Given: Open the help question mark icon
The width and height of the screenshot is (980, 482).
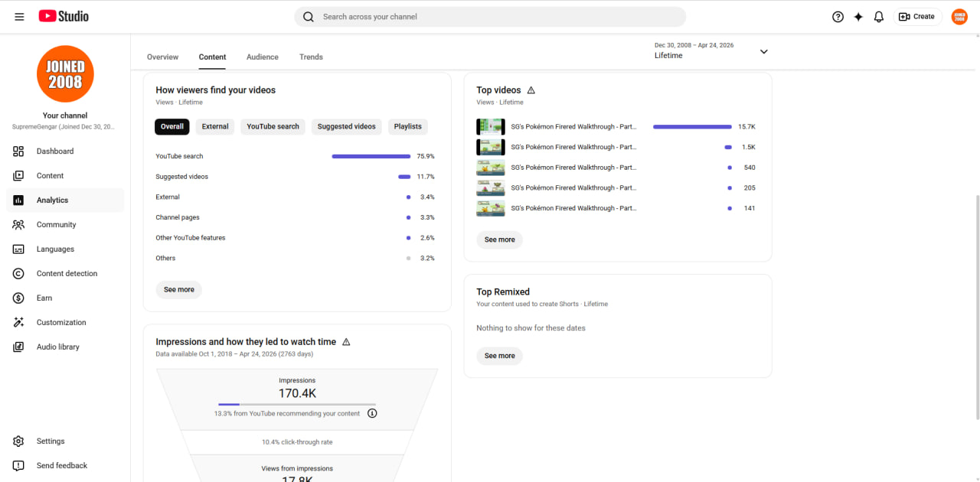Looking at the screenshot, I should point(838,17).
